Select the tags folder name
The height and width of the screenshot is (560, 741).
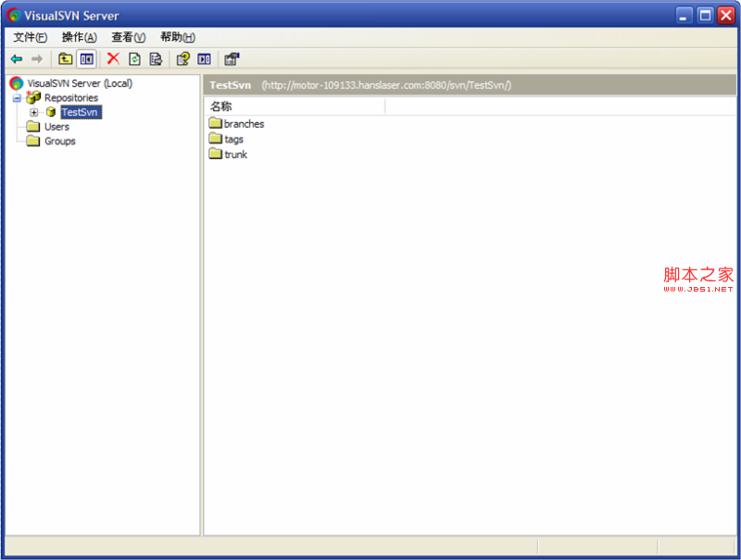(x=234, y=139)
